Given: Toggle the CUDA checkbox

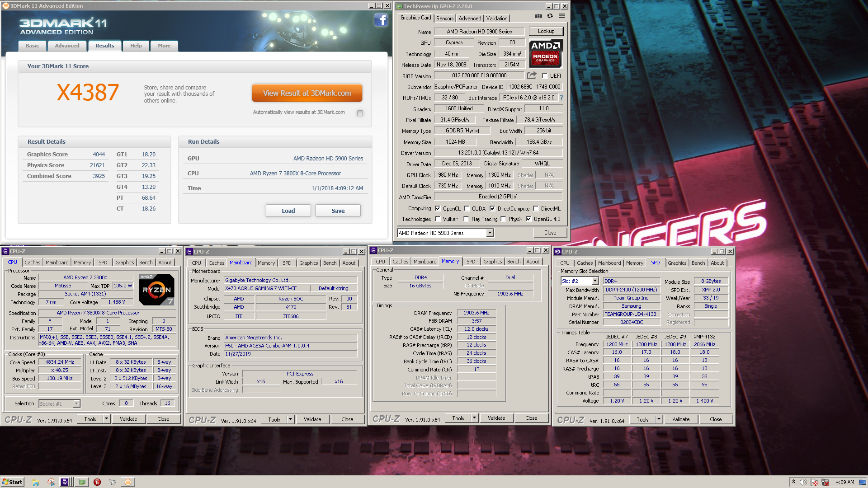Looking at the screenshot, I should pyautogui.click(x=467, y=209).
